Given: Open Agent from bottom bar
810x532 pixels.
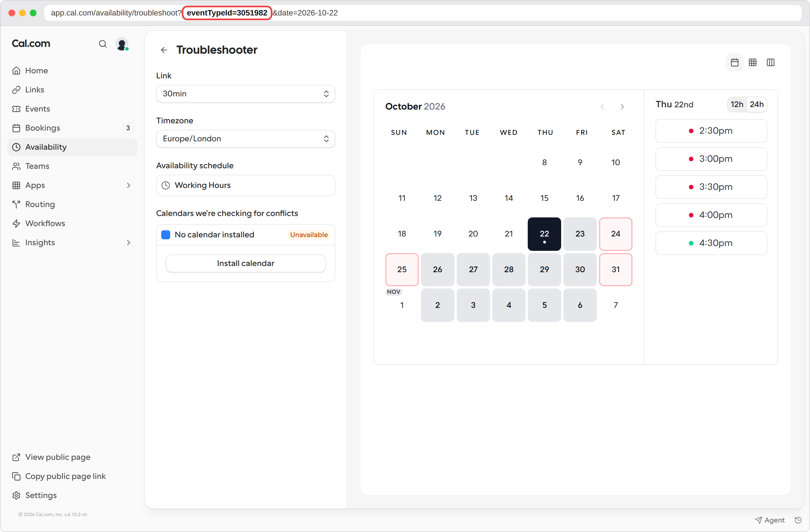Looking at the screenshot, I should tap(770, 520).
